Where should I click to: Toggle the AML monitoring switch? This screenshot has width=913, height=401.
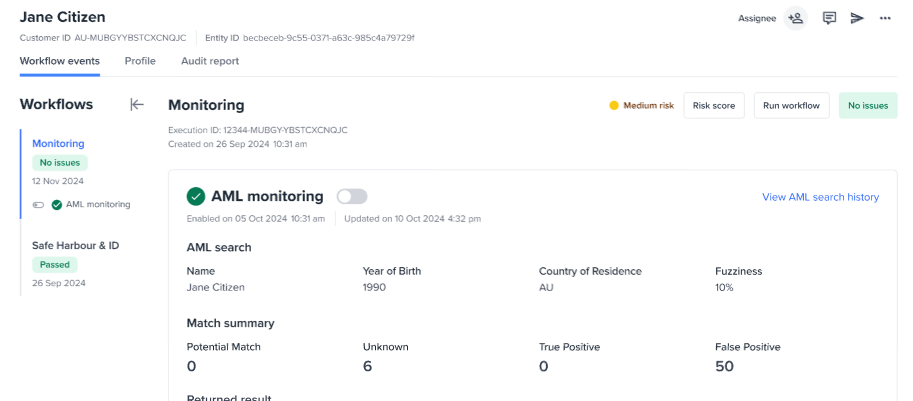352,197
